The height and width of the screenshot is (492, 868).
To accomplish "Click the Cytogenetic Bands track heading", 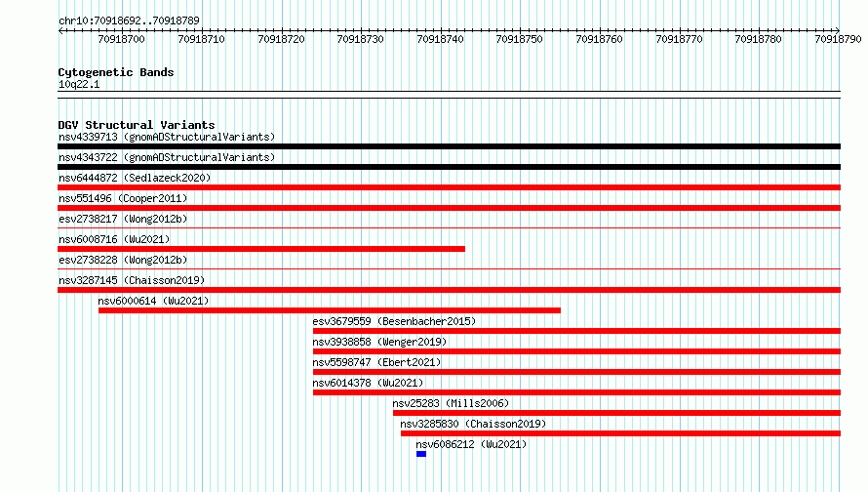I will tap(116, 72).
